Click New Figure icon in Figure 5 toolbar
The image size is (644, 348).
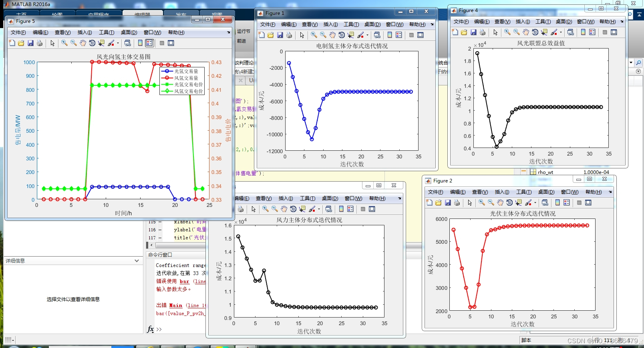12,43
